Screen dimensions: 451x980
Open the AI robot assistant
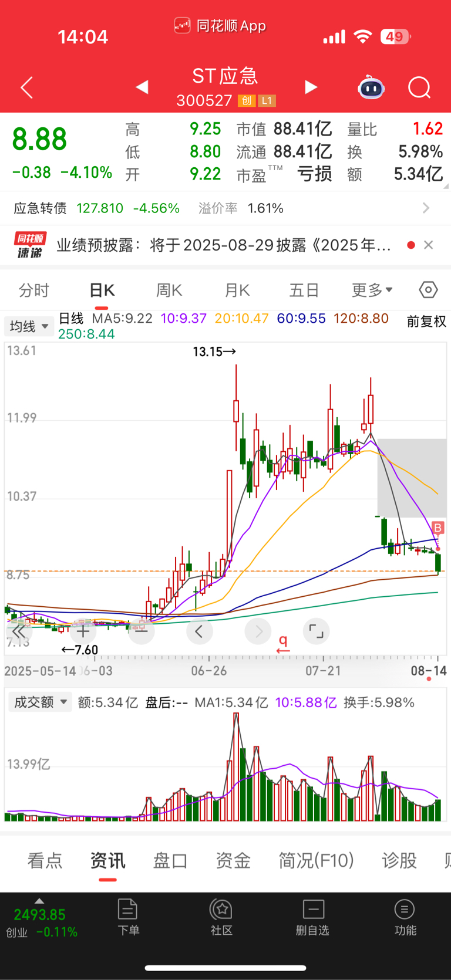pyautogui.click(x=371, y=88)
